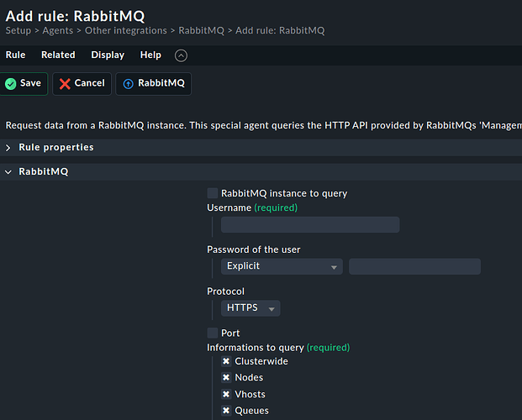Screen dimensions: 522x420
Task: Open the Related menu
Action: [58, 55]
